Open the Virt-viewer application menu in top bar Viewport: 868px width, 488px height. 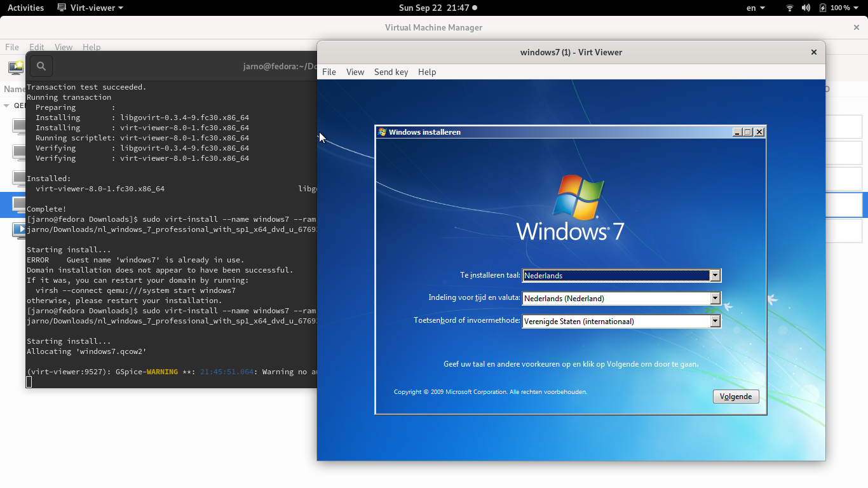pos(90,8)
